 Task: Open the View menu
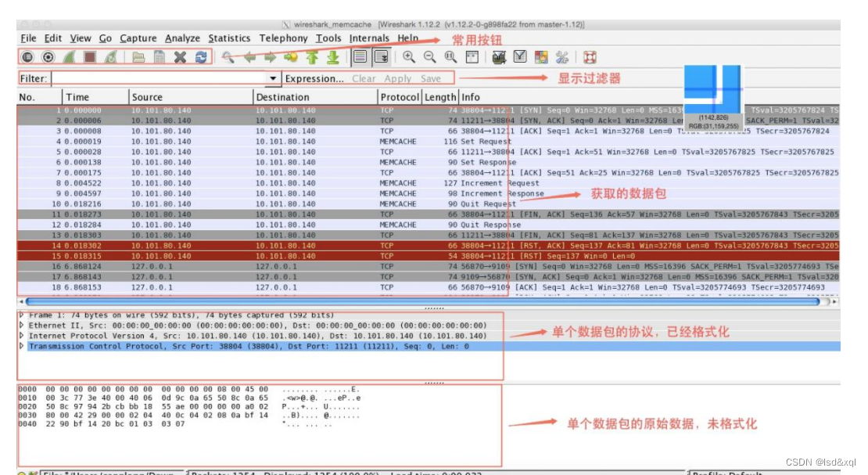pyautogui.click(x=81, y=38)
